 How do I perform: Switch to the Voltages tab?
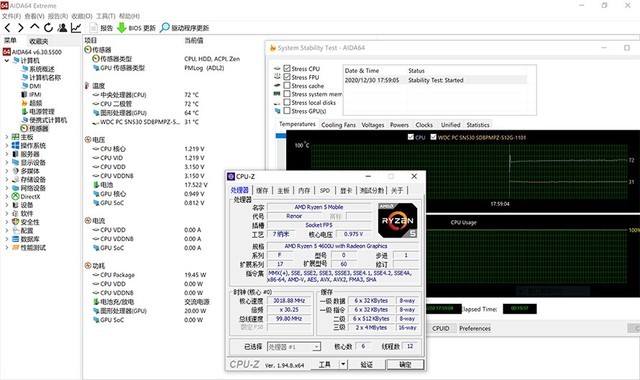pyautogui.click(x=373, y=125)
